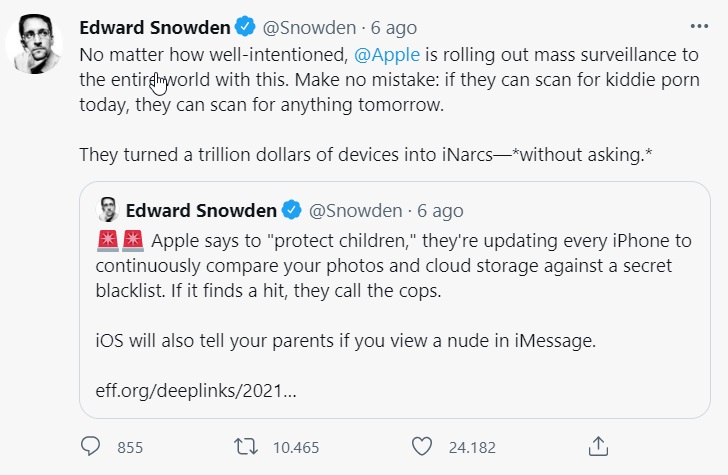Click the 855 replies count
The height and width of the screenshot is (475, 728).
131,447
